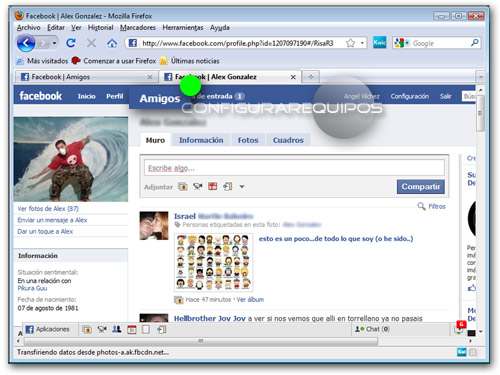Click Enviar un mensaje a Alex
Viewport: 500px width, 375px height.
tap(52, 220)
